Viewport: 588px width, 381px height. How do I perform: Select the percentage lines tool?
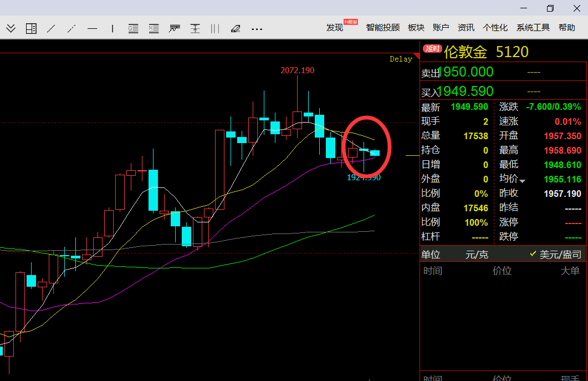tap(154, 28)
